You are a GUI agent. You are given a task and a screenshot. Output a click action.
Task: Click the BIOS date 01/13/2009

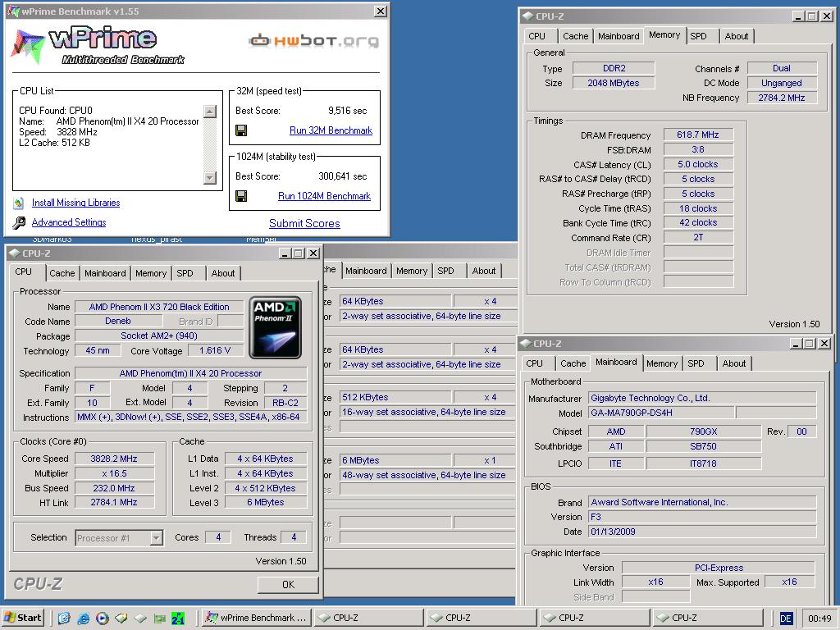click(702, 532)
